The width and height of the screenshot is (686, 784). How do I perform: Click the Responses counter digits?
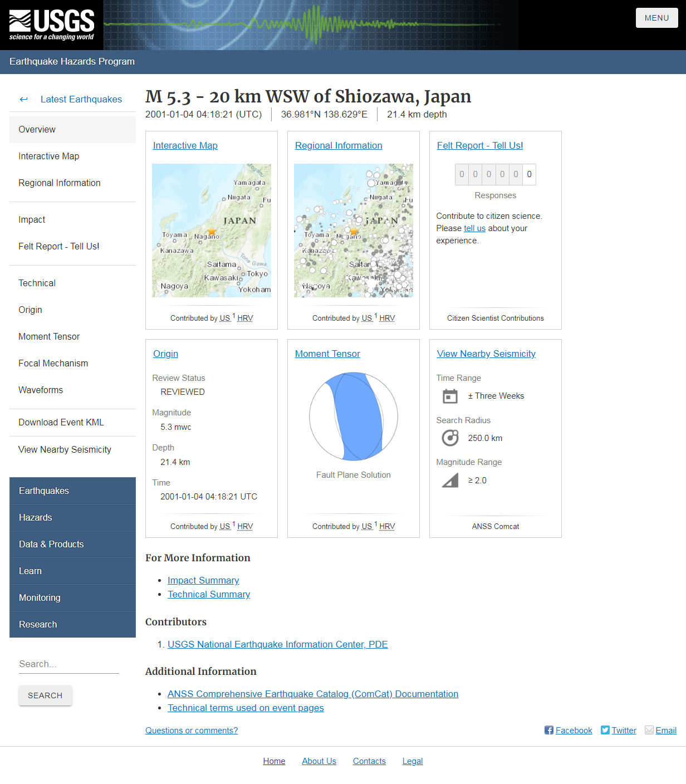[496, 174]
